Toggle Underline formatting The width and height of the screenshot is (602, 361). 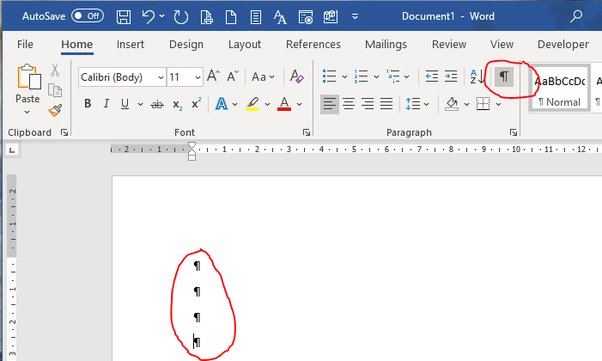[125, 104]
